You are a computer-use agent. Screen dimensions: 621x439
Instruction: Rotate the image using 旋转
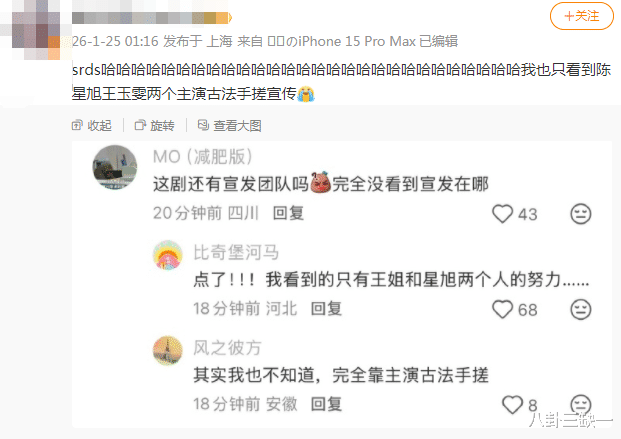point(154,126)
